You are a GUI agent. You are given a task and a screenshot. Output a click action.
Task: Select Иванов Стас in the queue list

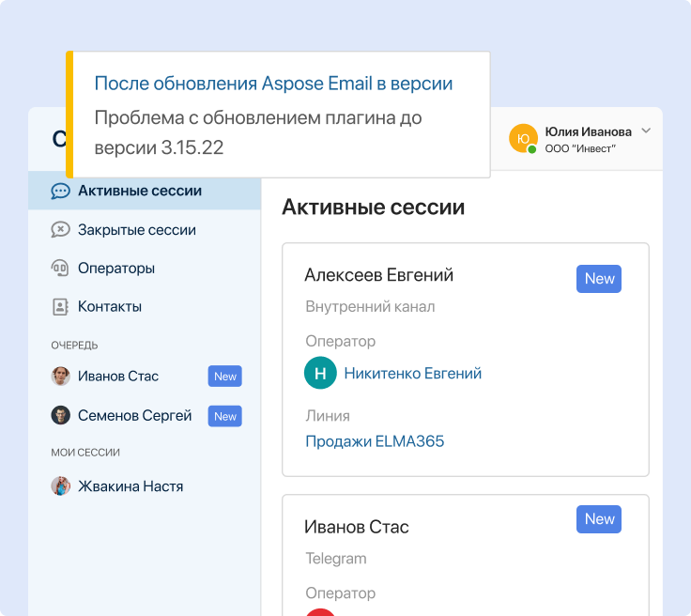[118, 377]
